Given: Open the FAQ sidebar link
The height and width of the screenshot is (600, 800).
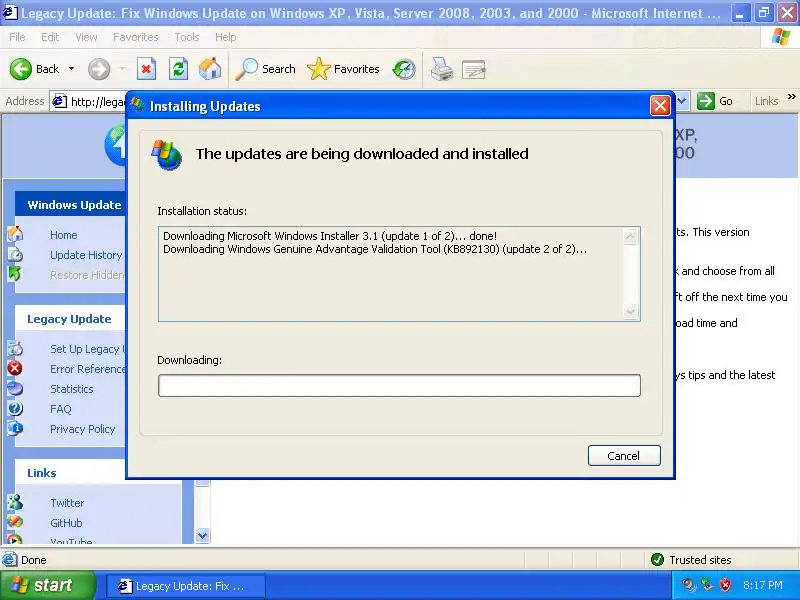Looking at the screenshot, I should click(61, 409).
